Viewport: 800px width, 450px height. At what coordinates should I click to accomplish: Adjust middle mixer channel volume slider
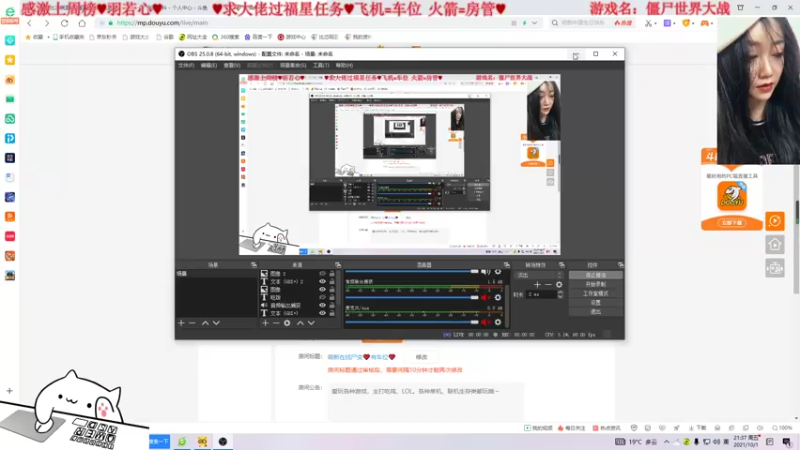(412, 297)
